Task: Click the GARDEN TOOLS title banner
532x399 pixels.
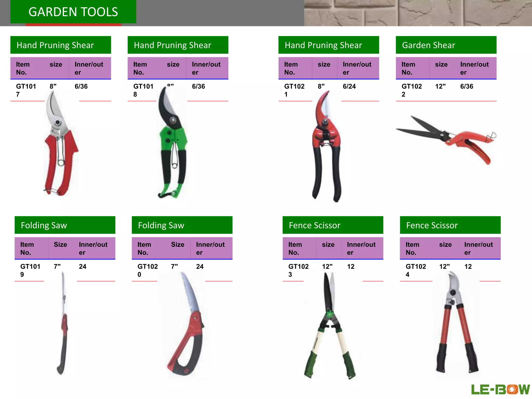Action: tap(73, 12)
